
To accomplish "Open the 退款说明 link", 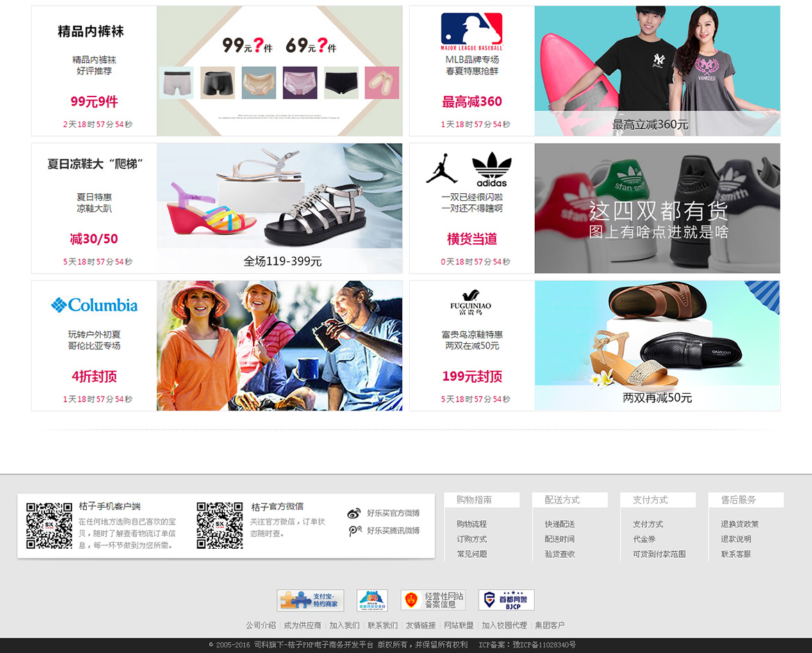I will point(736,539).
